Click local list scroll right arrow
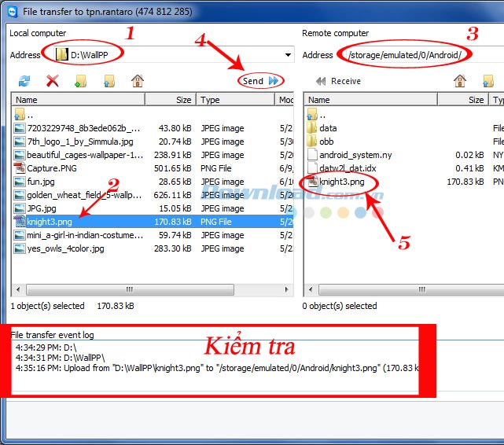The height and width of the screenshot is (445, 504). (286, 289)
